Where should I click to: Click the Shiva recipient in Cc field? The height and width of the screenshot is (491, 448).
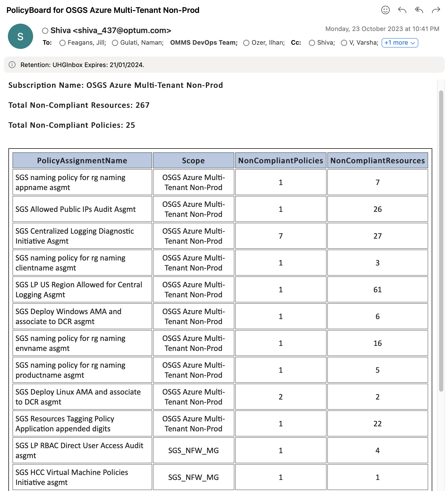(326, 43)
